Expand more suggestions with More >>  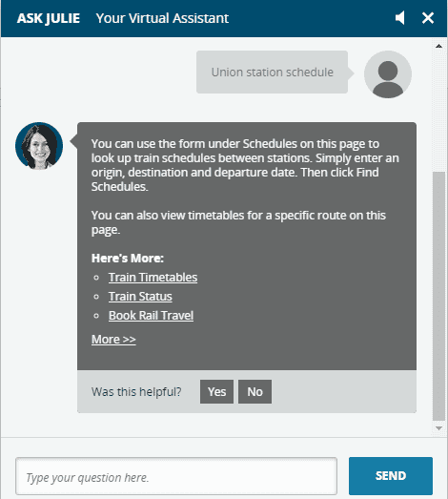click(113, 340)
